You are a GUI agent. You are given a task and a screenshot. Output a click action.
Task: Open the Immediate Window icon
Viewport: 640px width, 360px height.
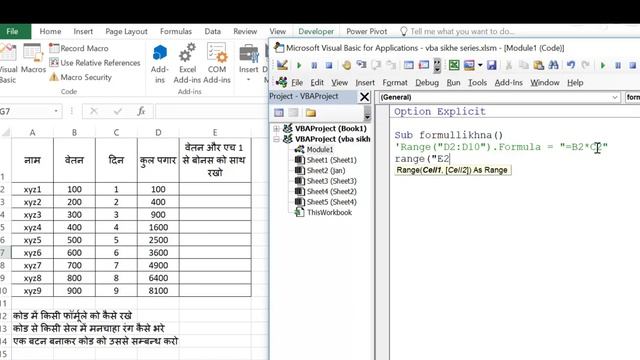[424, 65]
